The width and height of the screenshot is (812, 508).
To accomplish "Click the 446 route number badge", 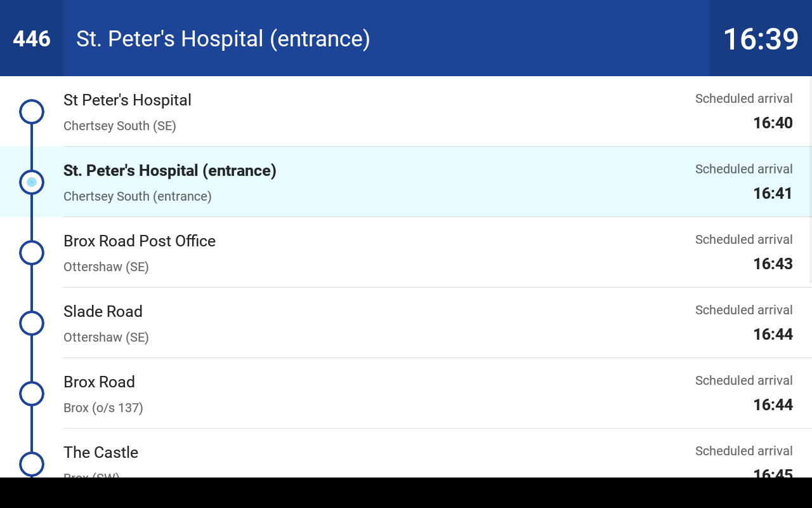I will click(32, 39).
